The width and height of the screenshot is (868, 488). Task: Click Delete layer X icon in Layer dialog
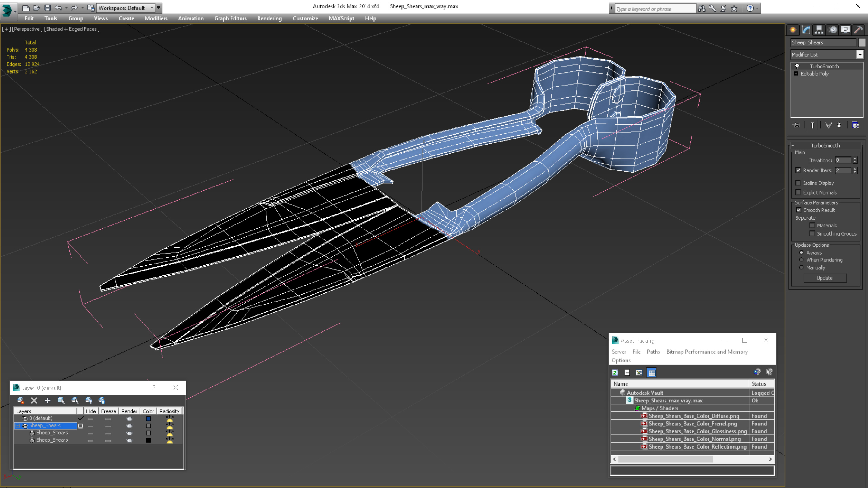[34, 400]
